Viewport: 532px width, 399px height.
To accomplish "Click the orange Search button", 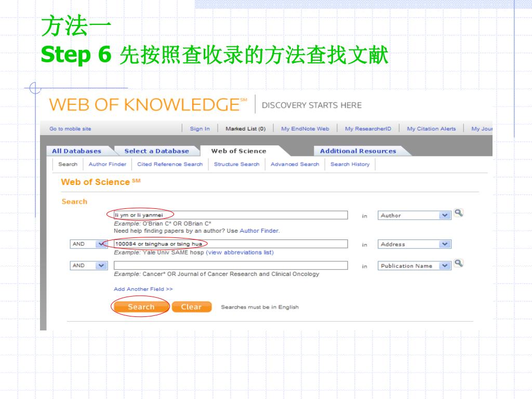I will [141, 307].
